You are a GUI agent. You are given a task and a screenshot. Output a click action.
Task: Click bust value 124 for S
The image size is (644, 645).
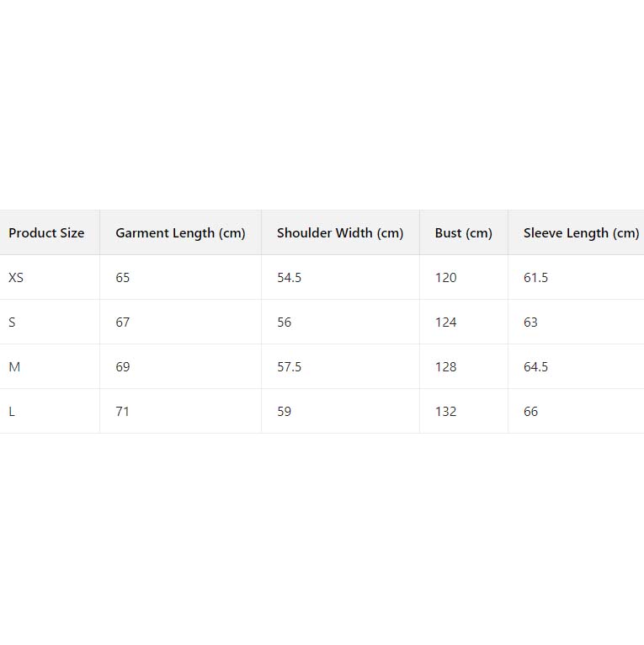(x=445, y=322)
